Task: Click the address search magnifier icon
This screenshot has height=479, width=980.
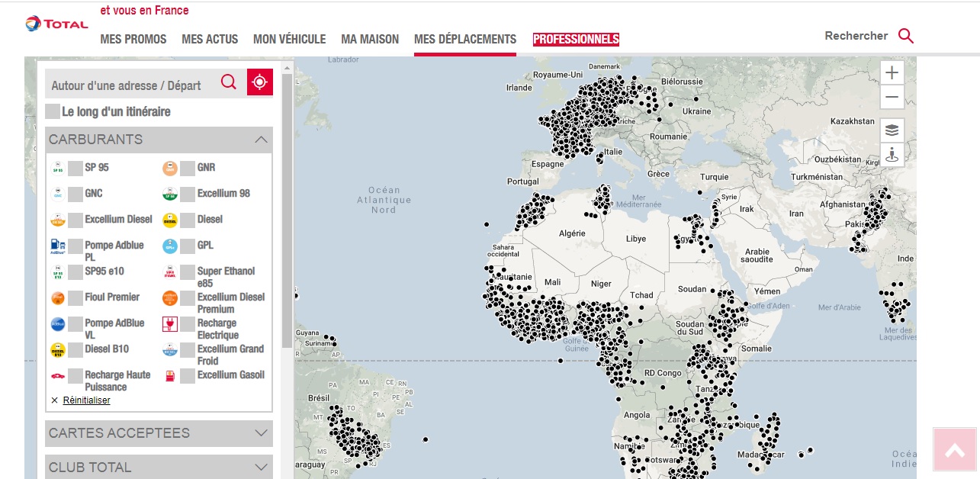Action: (229, 82)
